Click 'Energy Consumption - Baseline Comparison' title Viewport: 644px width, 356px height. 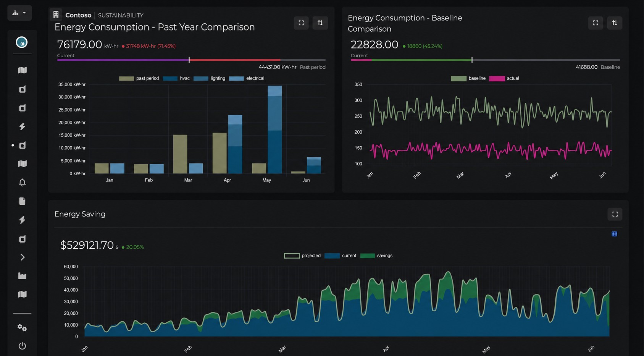coord(405,23)
